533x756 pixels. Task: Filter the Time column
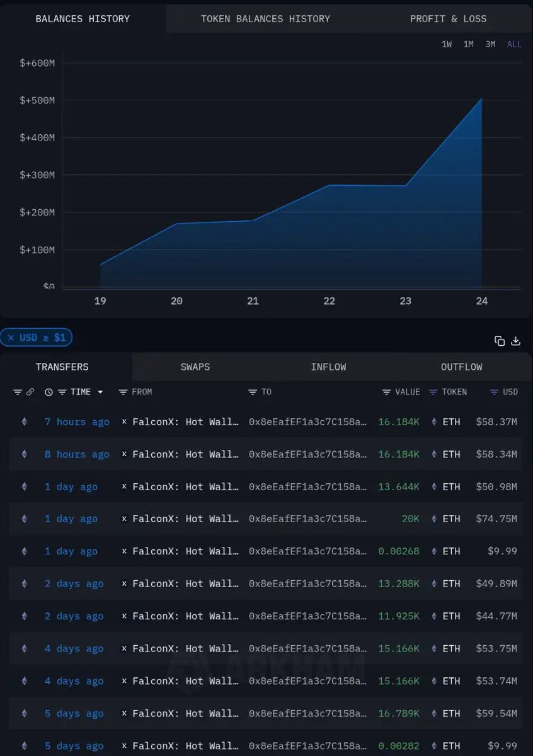point(62,392)
